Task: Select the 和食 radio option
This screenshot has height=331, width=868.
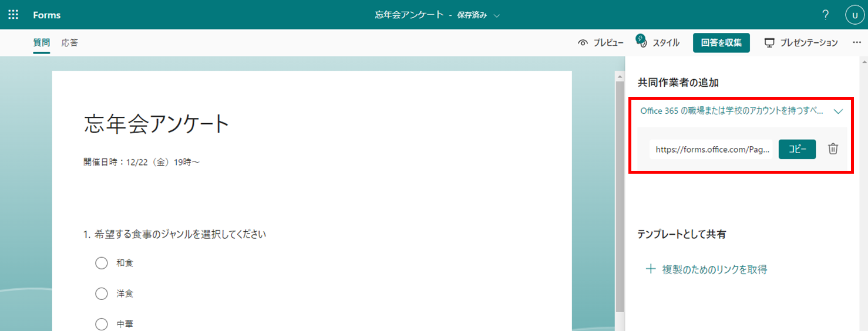Action: (102, 263)
